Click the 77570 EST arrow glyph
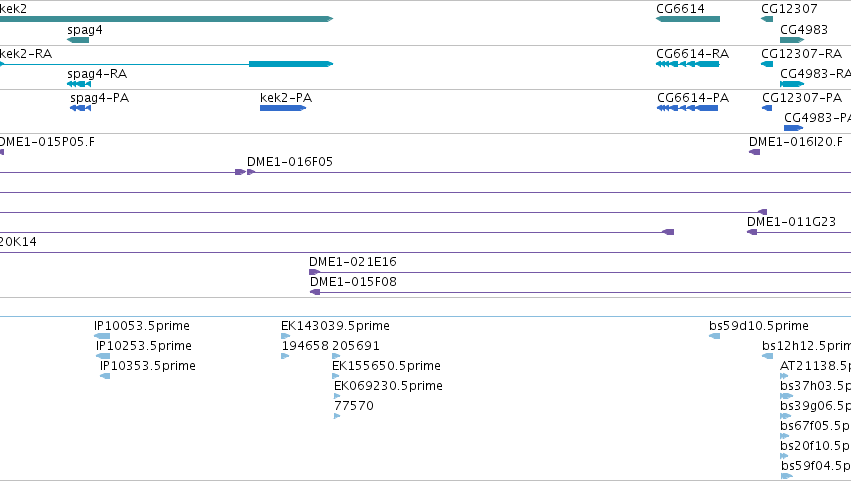Screen dimensions: 851x481 pos(337,416)
